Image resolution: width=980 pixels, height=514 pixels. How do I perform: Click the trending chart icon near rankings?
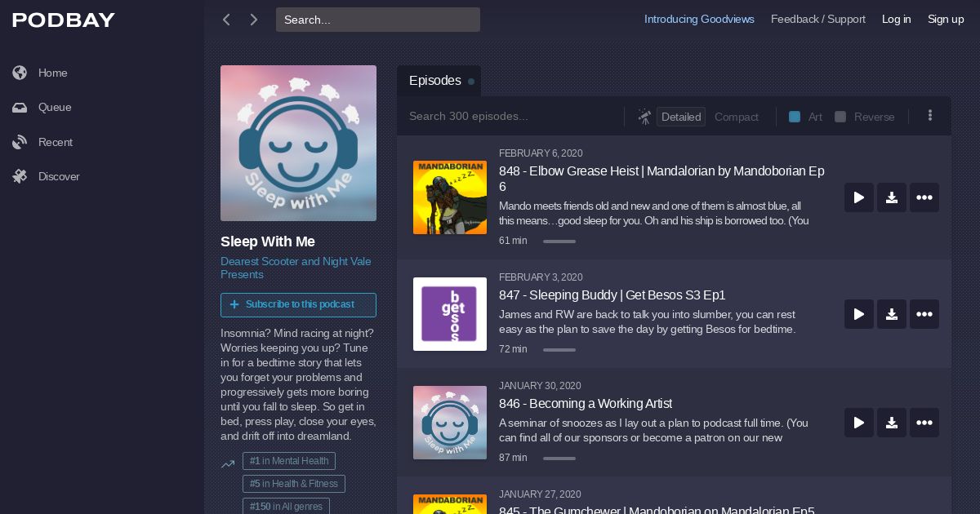point(228,464)
